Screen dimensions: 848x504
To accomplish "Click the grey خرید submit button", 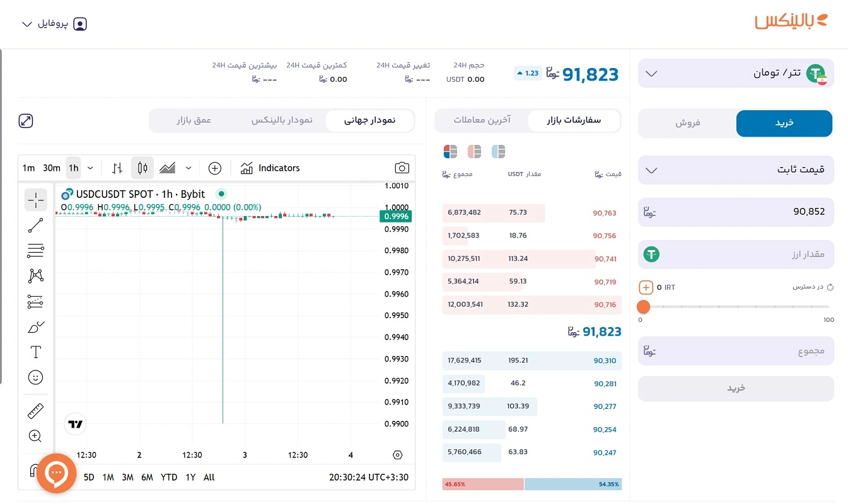I will (736, 388).
